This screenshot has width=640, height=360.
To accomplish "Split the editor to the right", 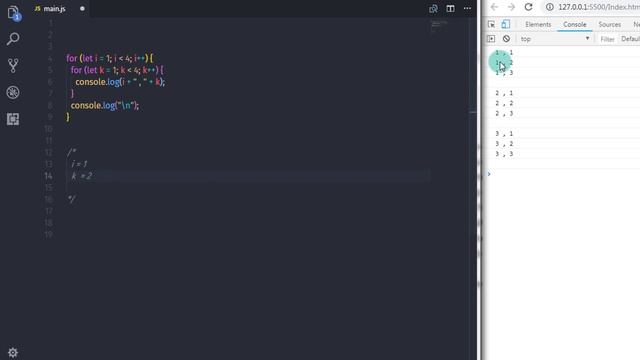I will tap(450, 9).
